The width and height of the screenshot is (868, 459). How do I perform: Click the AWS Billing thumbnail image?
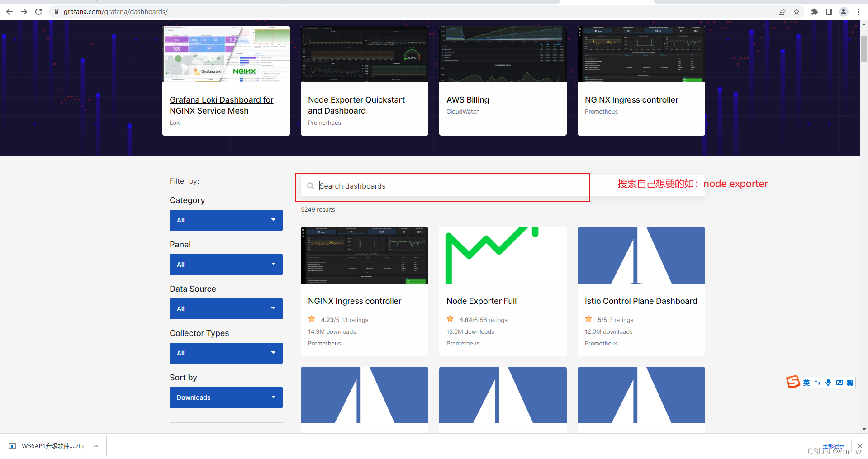coord(503,54)
